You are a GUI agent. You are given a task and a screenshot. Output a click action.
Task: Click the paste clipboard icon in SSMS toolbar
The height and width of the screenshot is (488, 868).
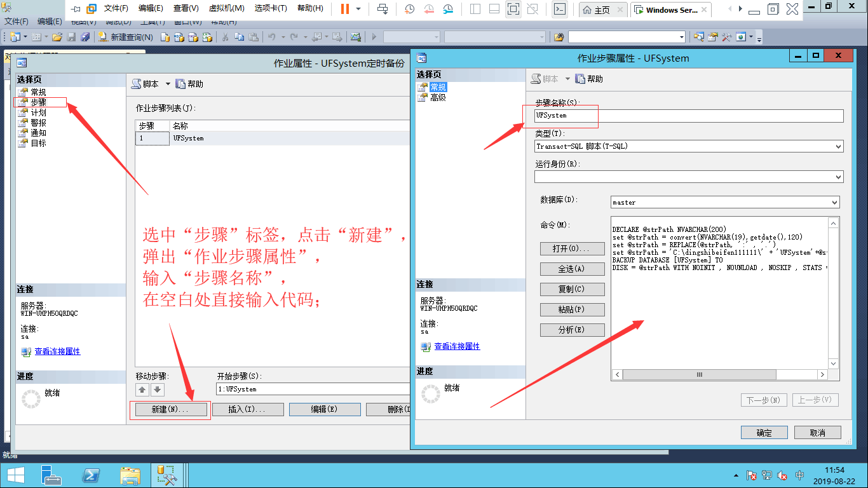click(x=253, y=37)
